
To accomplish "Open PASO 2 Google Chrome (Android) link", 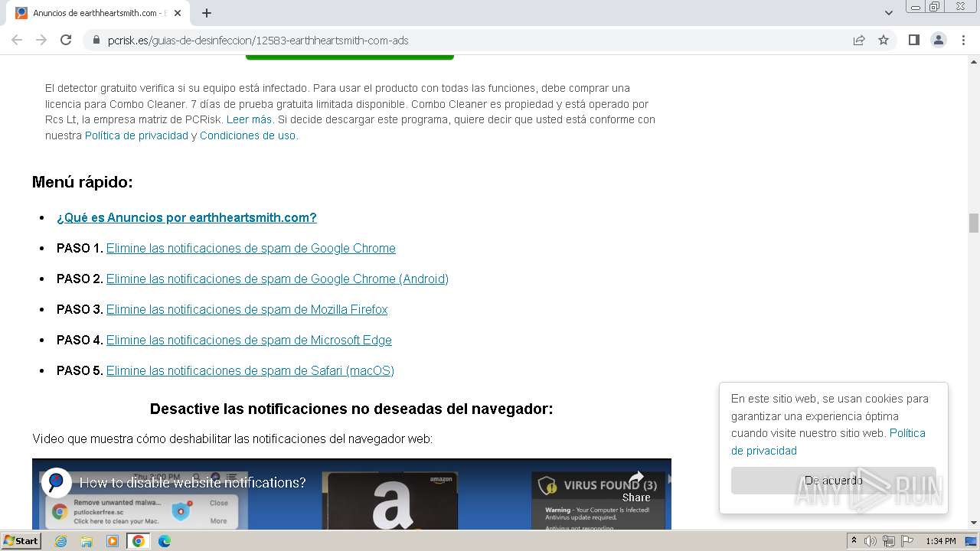I will (277, 279).
